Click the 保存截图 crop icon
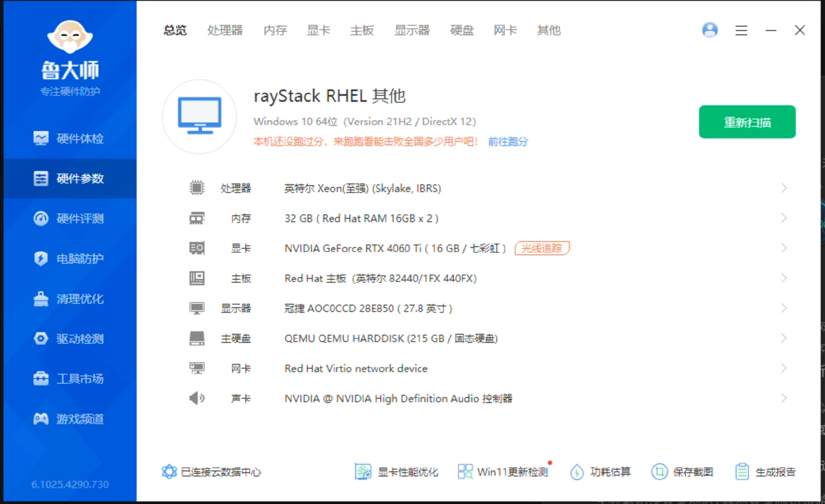Screen dimensions: 825x504 (x=659, y=472)
